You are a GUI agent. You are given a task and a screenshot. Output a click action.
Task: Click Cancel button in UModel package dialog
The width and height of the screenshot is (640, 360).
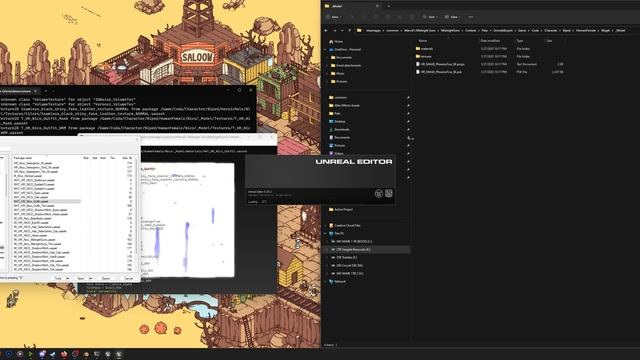129,278
